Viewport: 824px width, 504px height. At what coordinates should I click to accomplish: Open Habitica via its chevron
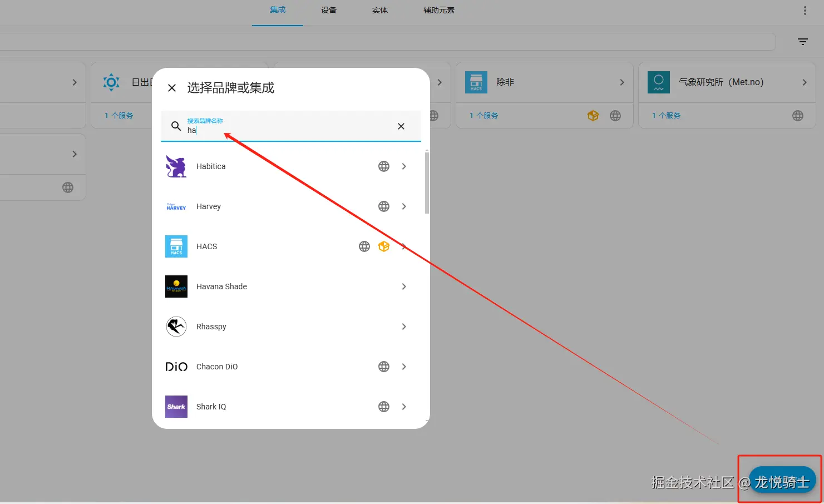404,166
